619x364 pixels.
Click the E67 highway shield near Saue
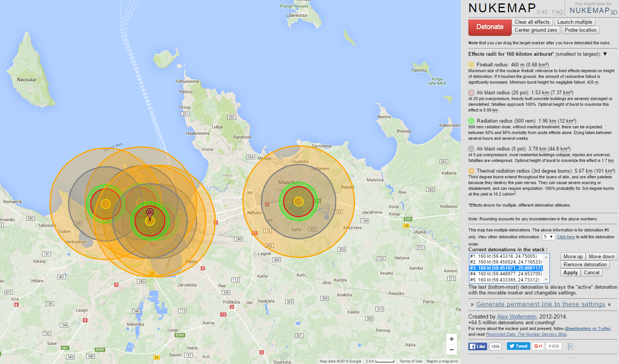(65, 348)
